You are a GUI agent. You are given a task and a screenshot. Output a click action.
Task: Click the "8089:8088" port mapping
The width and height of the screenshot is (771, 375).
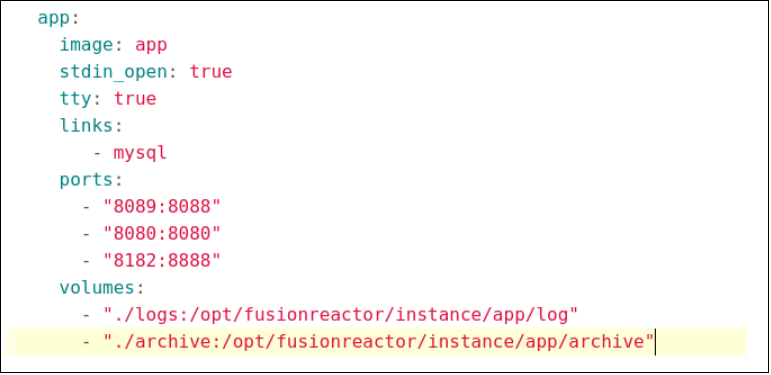click(x=162, y=206)
